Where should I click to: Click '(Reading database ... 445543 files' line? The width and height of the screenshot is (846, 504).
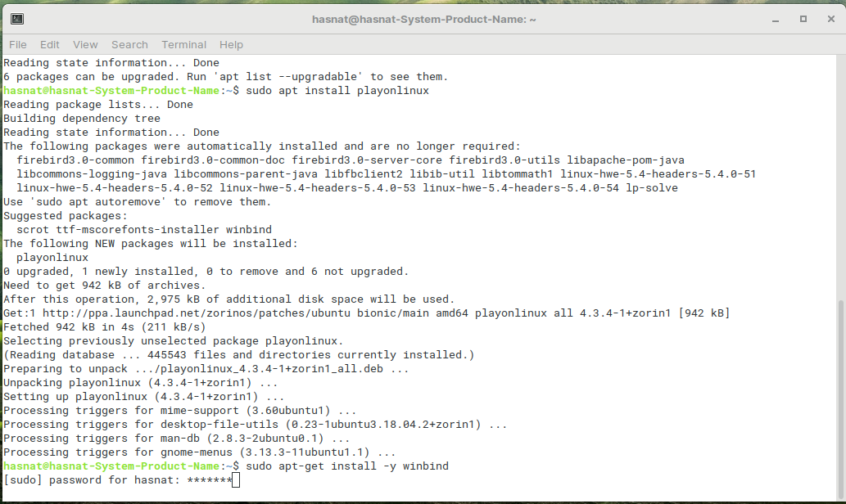[238, 355]
